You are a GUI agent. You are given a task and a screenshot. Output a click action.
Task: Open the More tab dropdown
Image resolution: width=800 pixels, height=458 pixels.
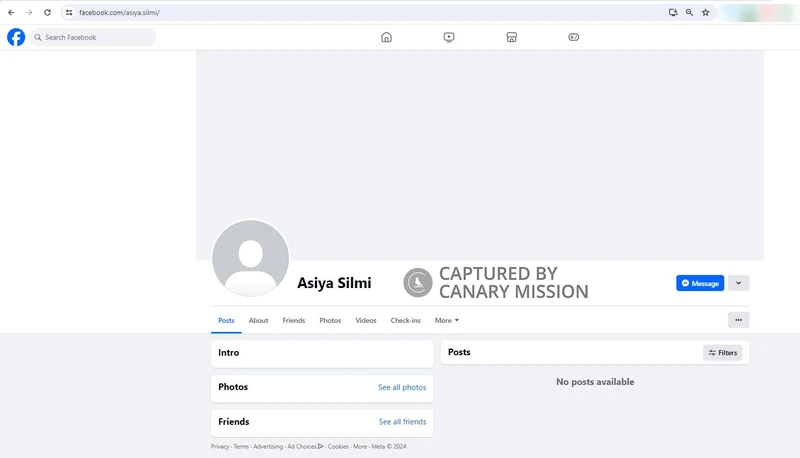pos(446,320)
